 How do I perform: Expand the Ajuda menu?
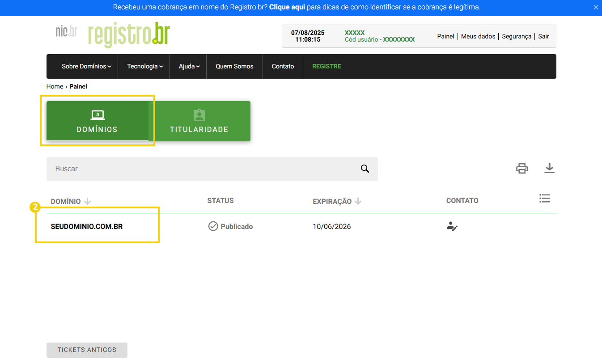pos(189,66)
